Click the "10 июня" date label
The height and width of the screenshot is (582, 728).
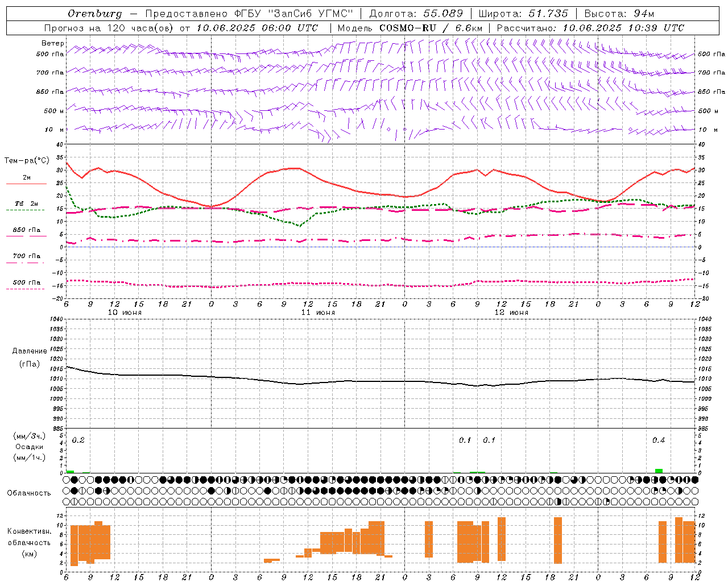125,313
